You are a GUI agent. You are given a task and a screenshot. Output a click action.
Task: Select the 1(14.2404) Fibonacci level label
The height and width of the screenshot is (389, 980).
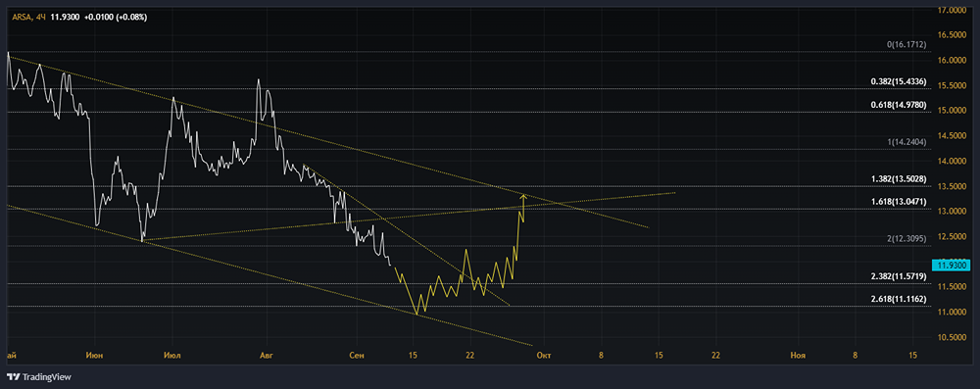(906, 142)
